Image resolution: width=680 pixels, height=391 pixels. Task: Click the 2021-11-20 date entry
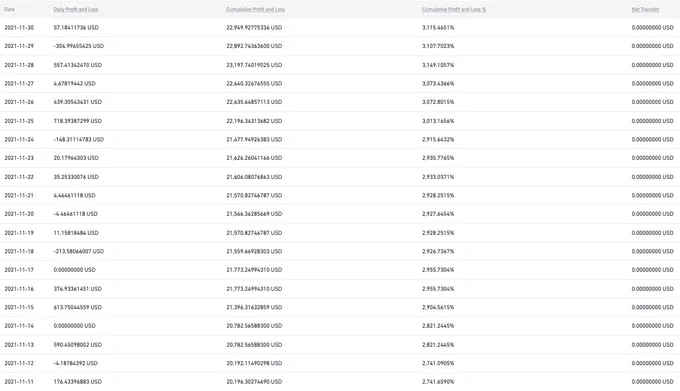[x=19, y=214]
